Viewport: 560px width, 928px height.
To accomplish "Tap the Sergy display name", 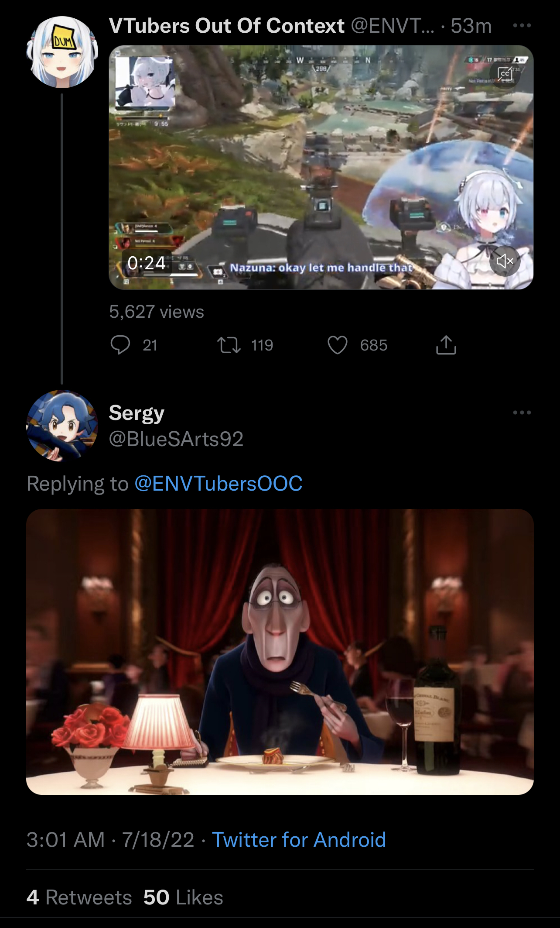I will click(x=137, y=413).
